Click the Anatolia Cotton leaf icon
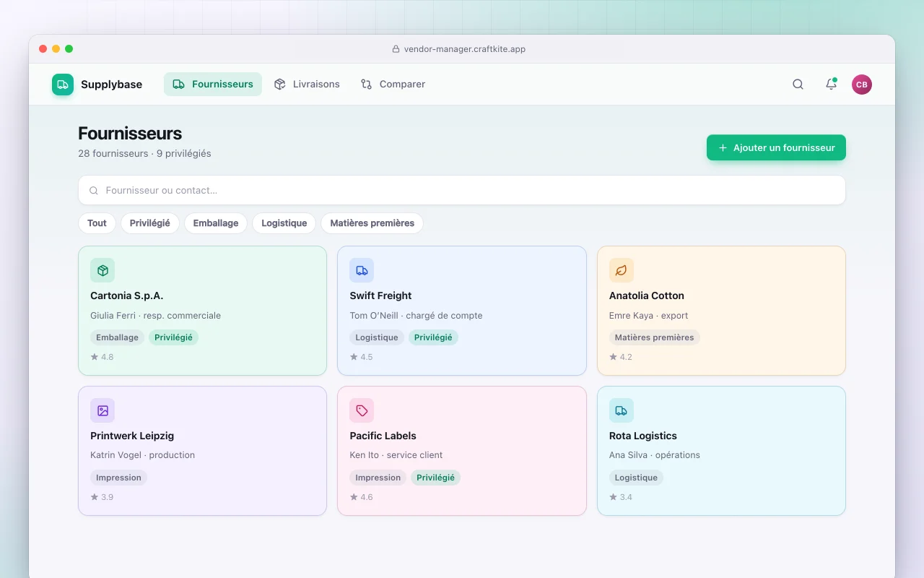Image resolution: width=924 pixels, height=578 pixels. (622, 270)
